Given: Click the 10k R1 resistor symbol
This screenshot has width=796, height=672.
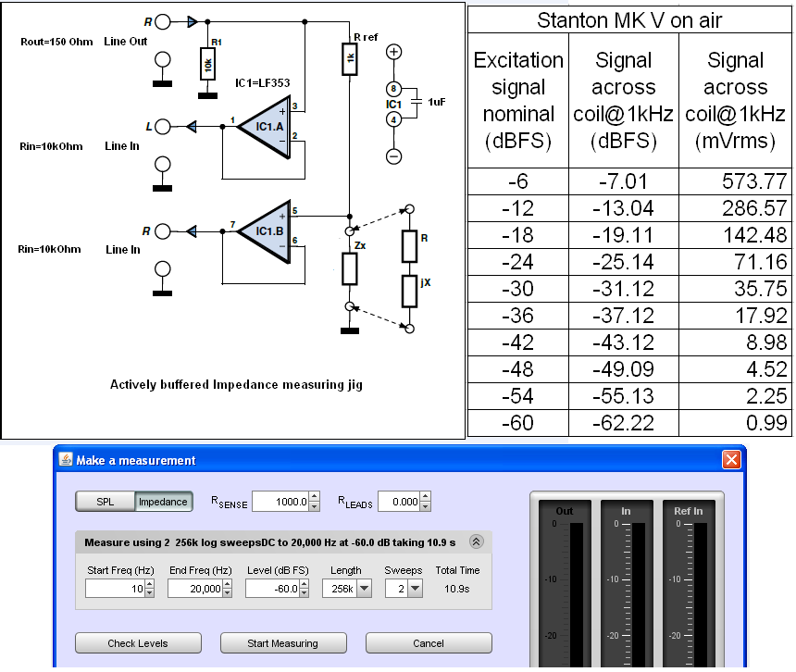Looking at the screenshot, I should click(207, 64).
